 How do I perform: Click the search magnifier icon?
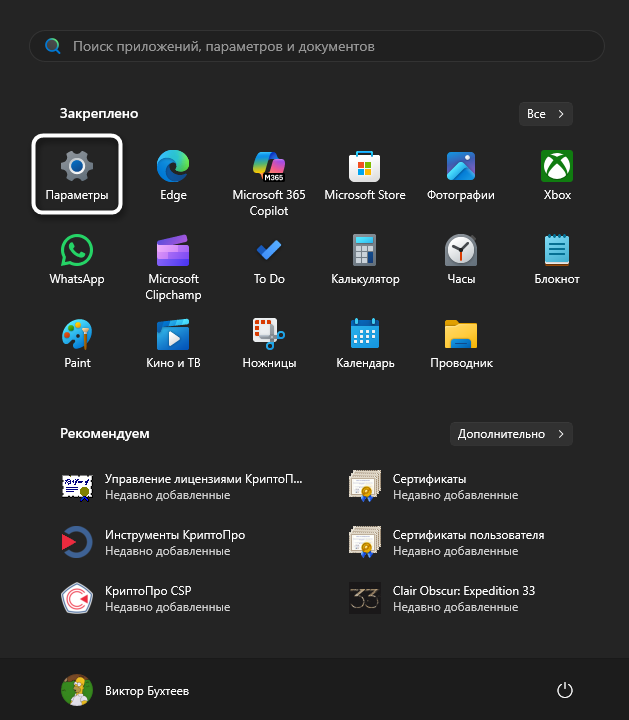click(x=53, y=46)
